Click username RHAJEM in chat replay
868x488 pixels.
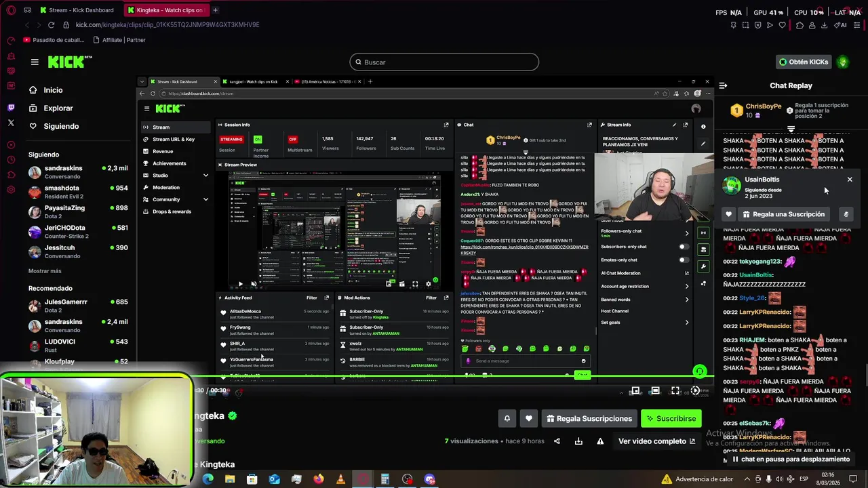(752, 340)
